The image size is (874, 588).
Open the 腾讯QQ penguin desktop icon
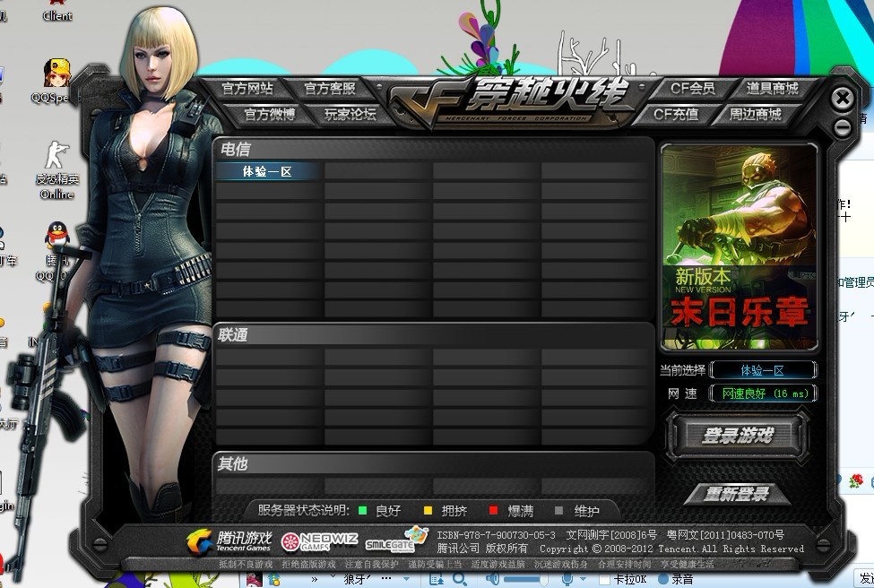56,251
